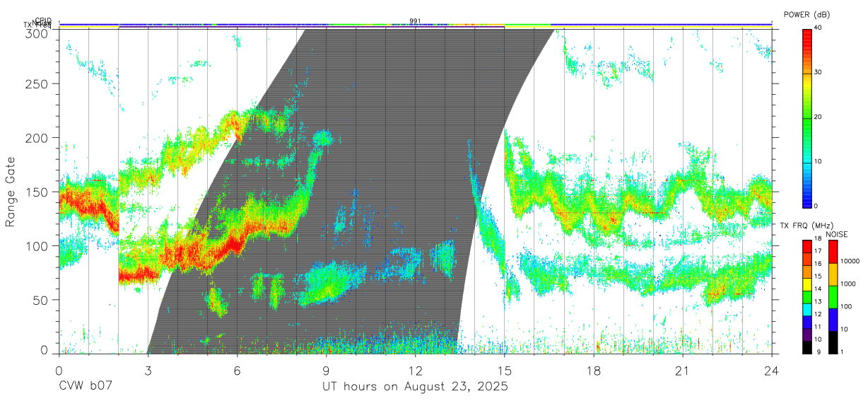This screenshot has height=401, width=868.
Task: Click the cyan swatch of the TX FRQ scale
Action: point(807,308)
